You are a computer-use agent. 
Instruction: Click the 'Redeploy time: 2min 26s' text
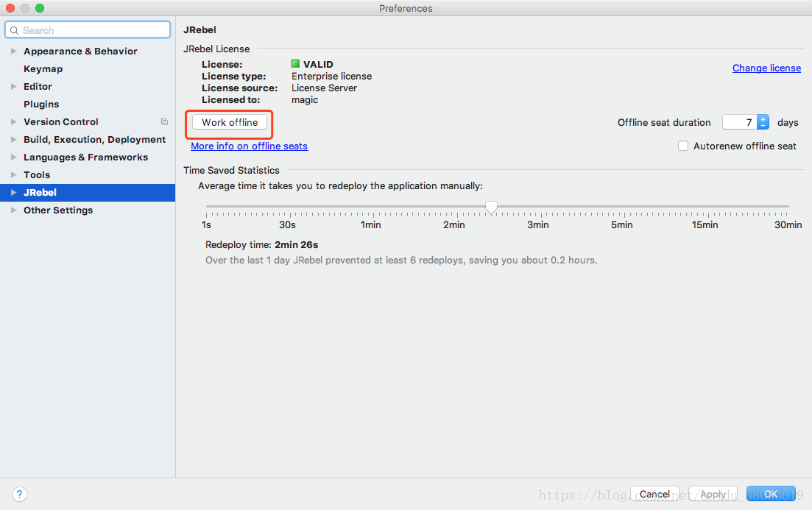tap(261, 245)
